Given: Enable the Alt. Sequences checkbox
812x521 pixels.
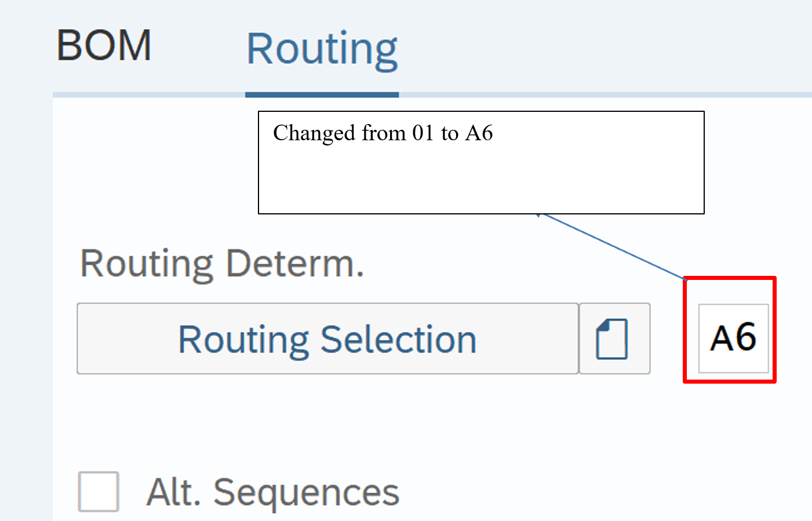Looking at the screenshot, I should (99, 491).
